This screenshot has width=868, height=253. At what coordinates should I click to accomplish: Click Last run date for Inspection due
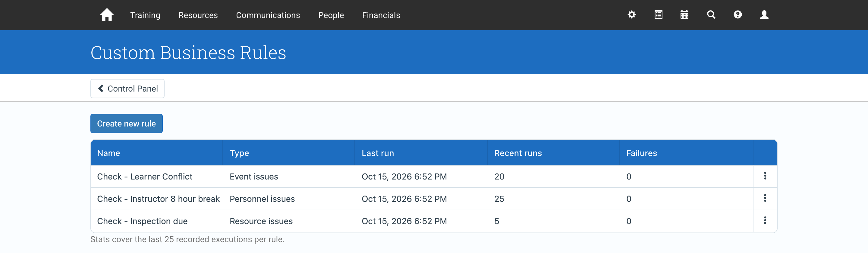pyautogui.click(x=404, y=221)
